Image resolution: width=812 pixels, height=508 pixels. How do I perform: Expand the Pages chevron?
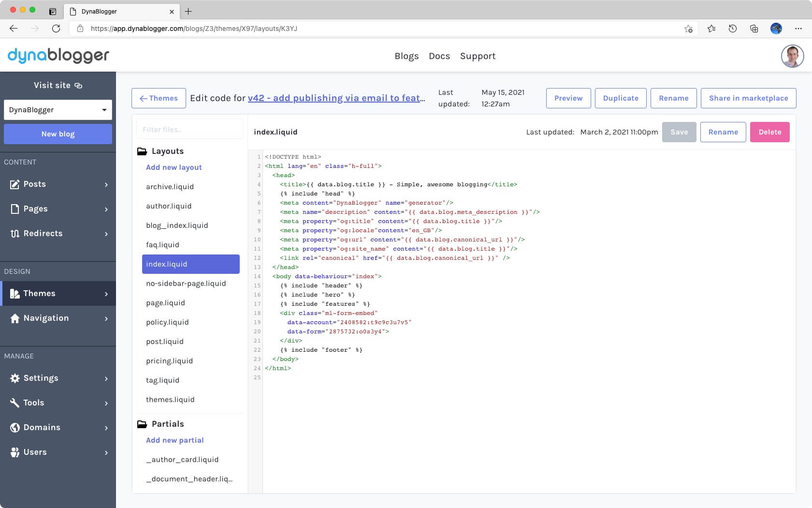click(x=106, y=209)
